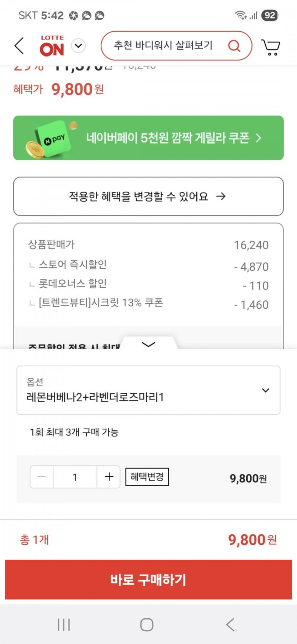
Task: Increase quantity with the plus button
Action: 109,477
